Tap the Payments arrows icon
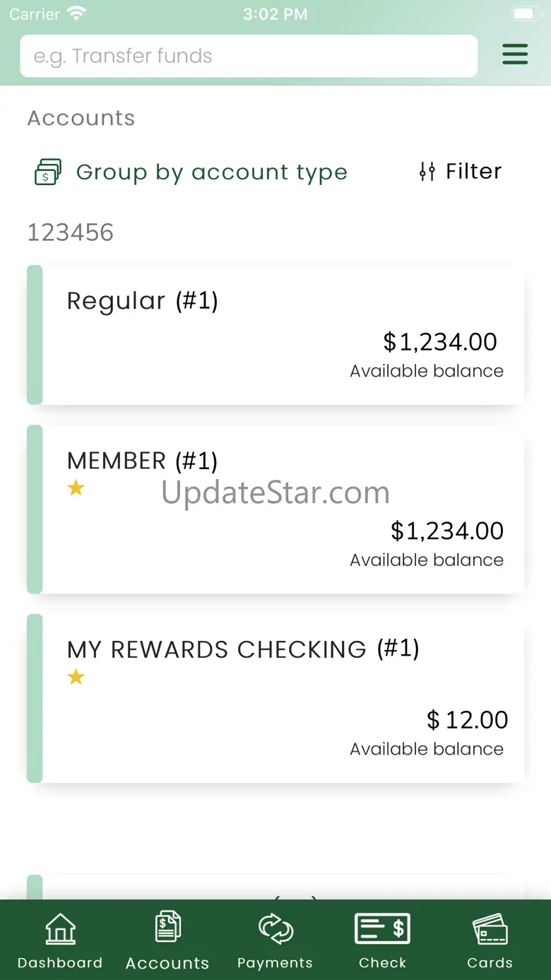Screen dimensions: 551x980 [275, 928]
